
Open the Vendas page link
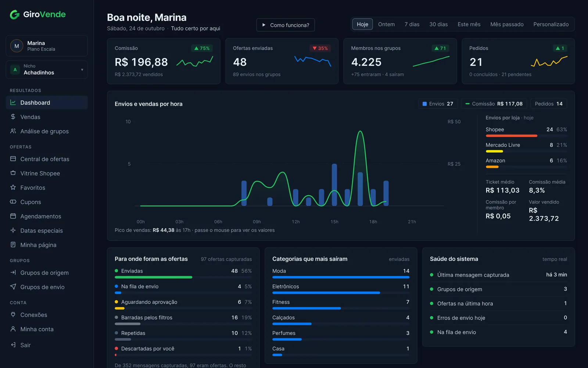click(47, 117)
